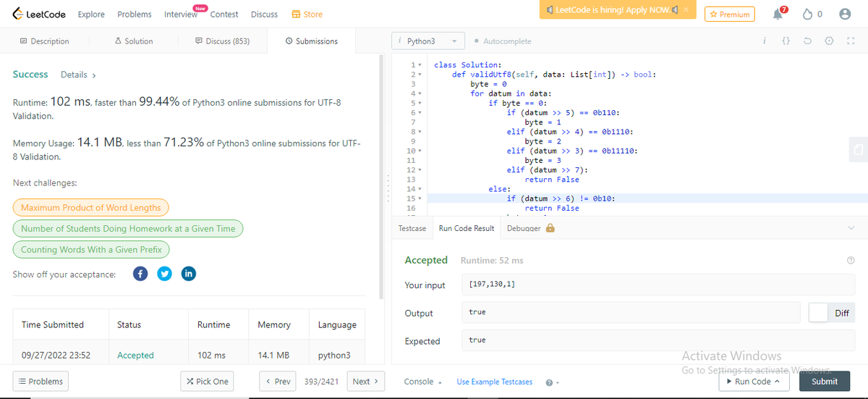Image resolution: width=868 pixels, height=399 pixels.
Task: Toggle the Diff switch
Action: (x=832, y=313)
